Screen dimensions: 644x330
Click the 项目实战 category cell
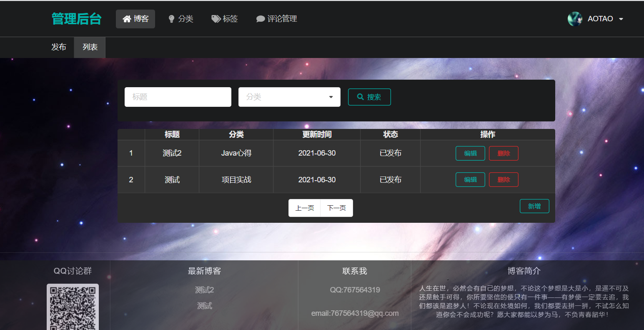coord(236,180)
